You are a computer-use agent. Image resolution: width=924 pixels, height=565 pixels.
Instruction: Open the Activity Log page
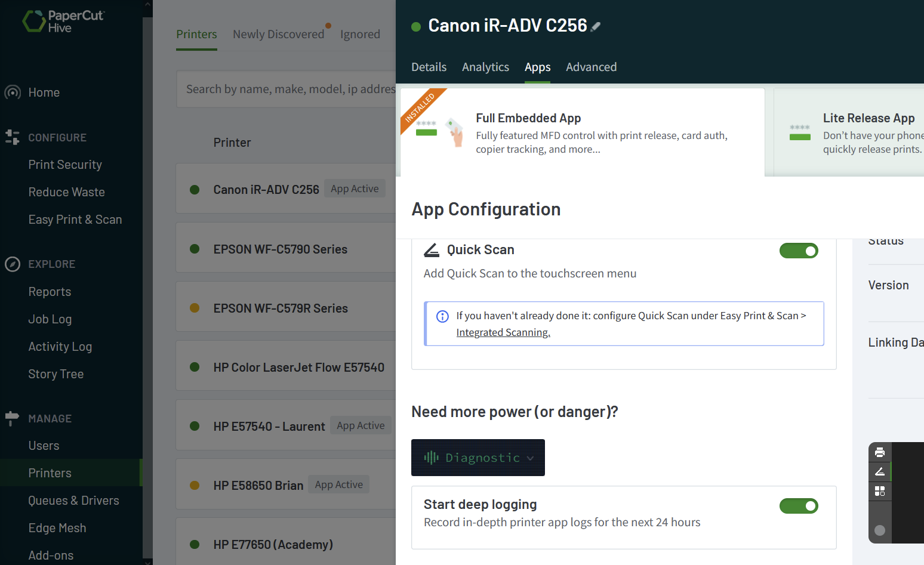tap(60, 347)
